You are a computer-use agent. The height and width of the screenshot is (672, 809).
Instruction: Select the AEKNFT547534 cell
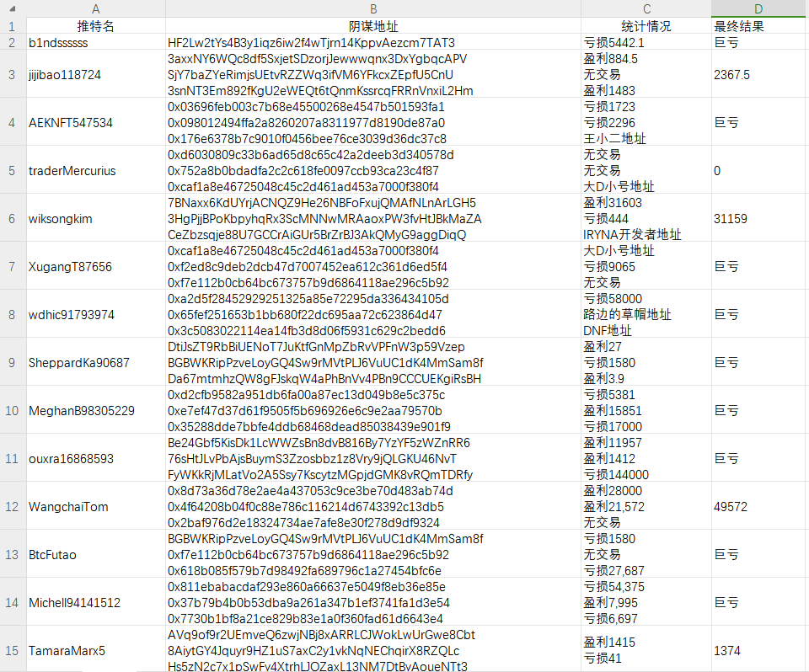tap(95, 122)
